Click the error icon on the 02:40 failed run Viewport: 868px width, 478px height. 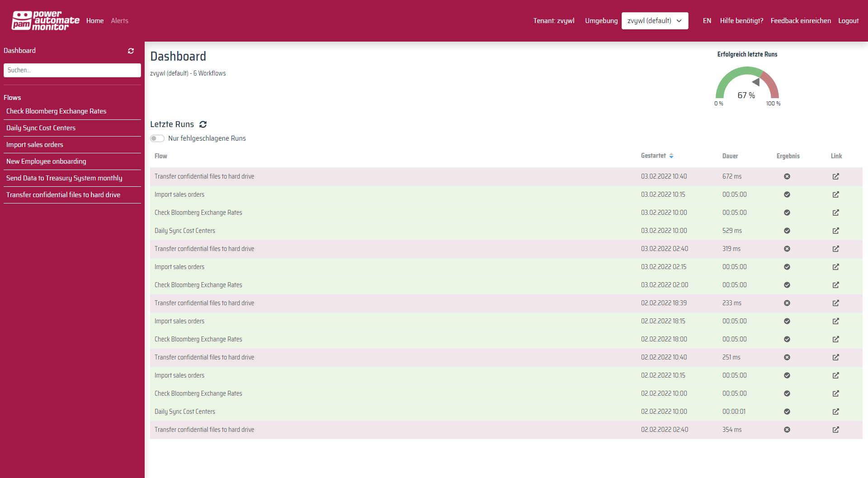pos(787,249)
